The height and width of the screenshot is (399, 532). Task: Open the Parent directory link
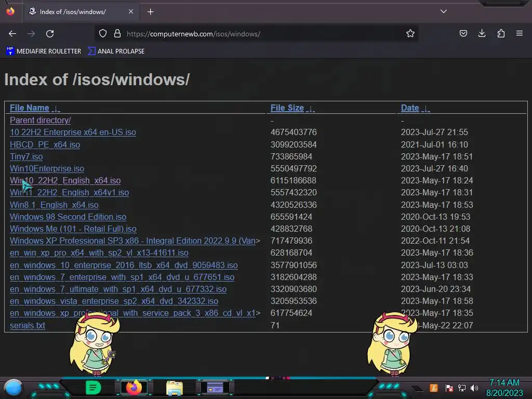[40, 120]
